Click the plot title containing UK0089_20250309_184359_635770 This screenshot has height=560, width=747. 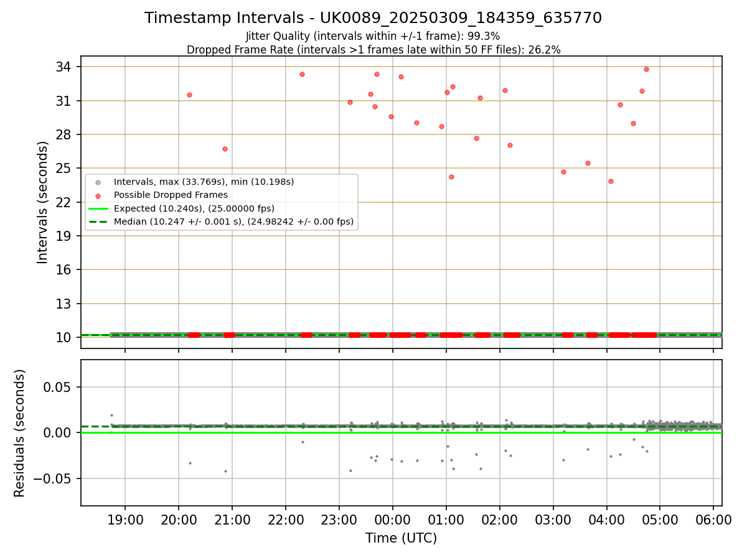pyautogui.click(x=373, y=18)
